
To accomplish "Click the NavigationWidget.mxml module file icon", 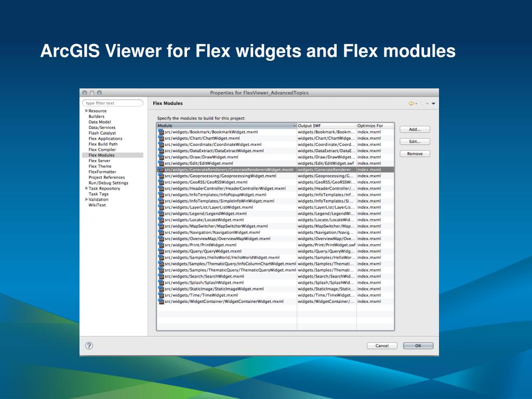I will [161, 232].
